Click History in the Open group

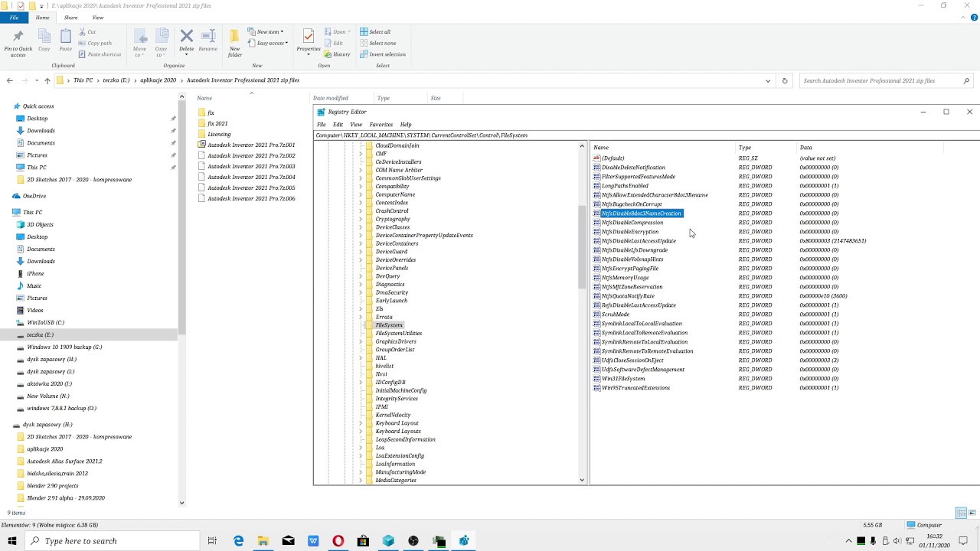(x=338, y=54)
